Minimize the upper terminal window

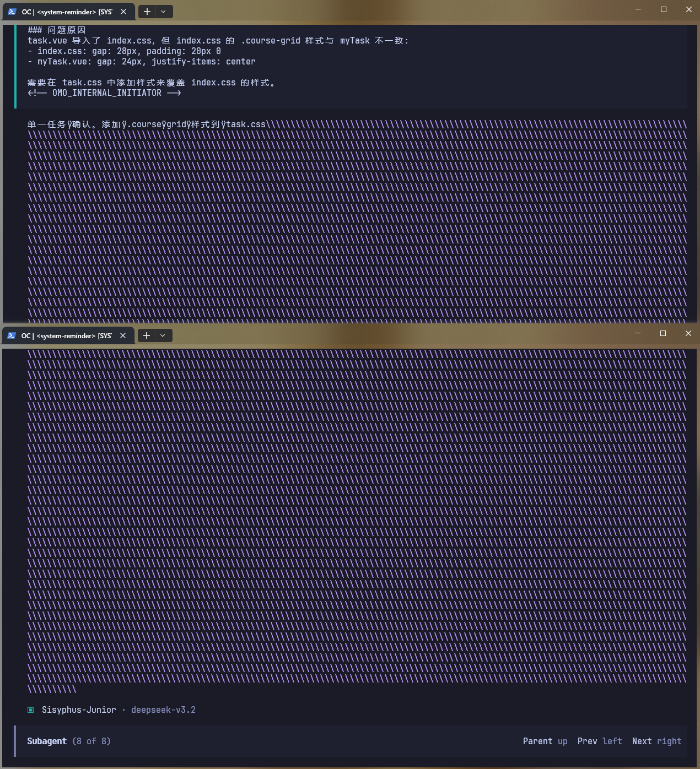click(x=638, y=9)
